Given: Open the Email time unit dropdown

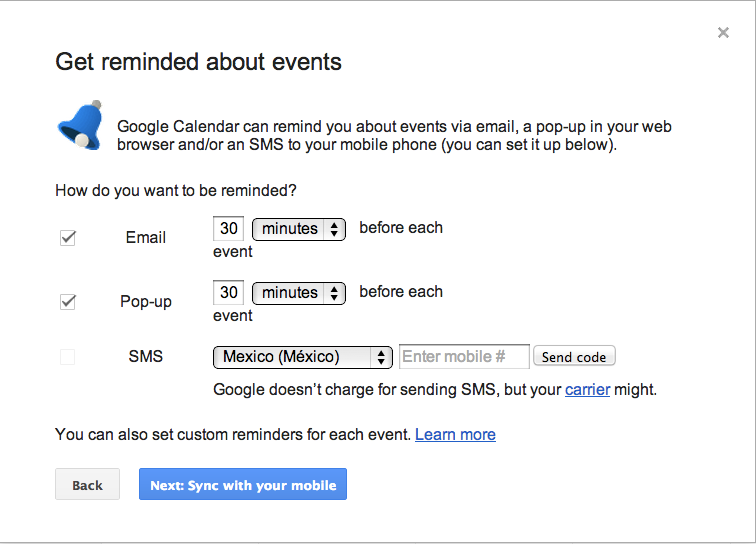Looking at the screenshot, I should coord(299,229).
